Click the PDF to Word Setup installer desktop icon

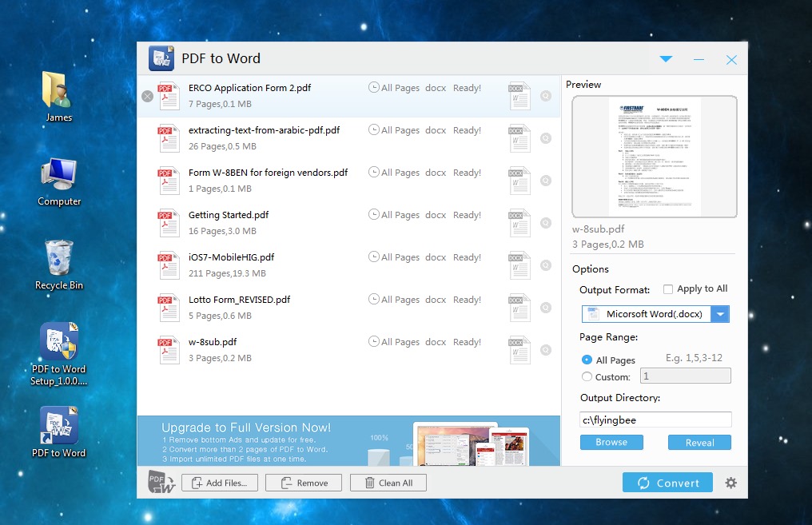(58, 354)
